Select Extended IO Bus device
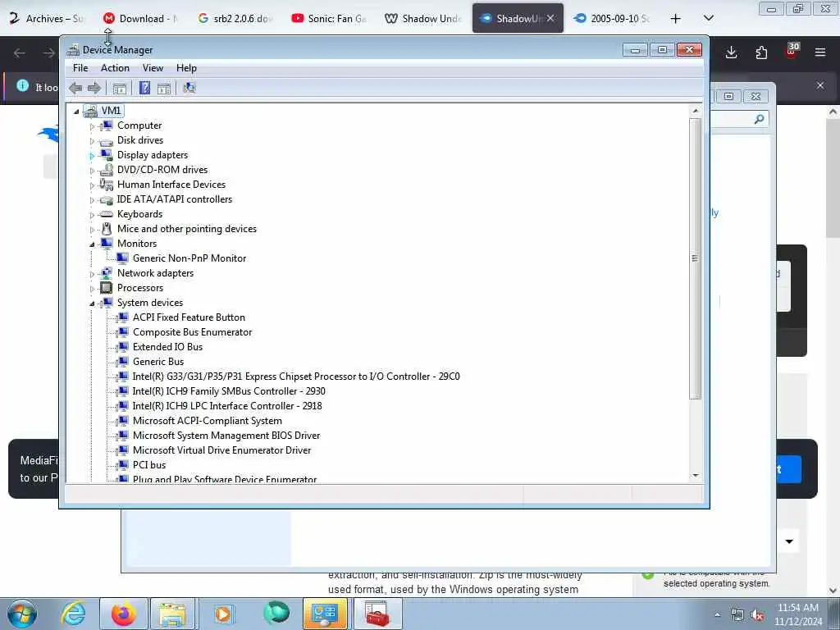Image resolution: width=840 pixels, height=630 pixels. [x=167, y=347]
